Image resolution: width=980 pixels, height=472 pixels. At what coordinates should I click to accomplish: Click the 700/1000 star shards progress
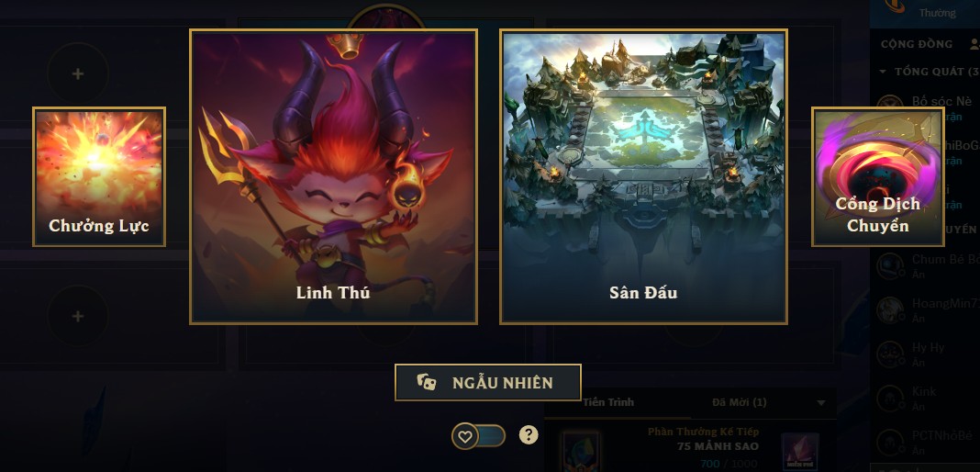coord(729,464)
